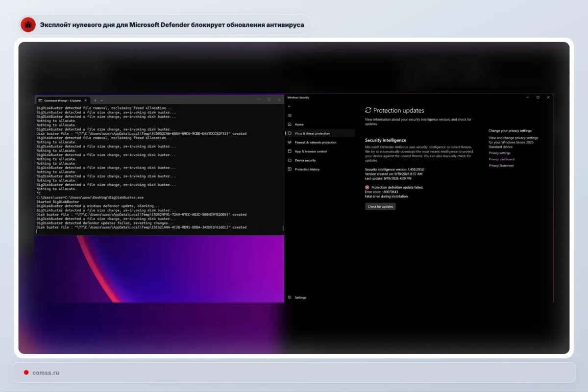
Task: Open the Privacy dashboard link
Action: click(x=502, y=159)
